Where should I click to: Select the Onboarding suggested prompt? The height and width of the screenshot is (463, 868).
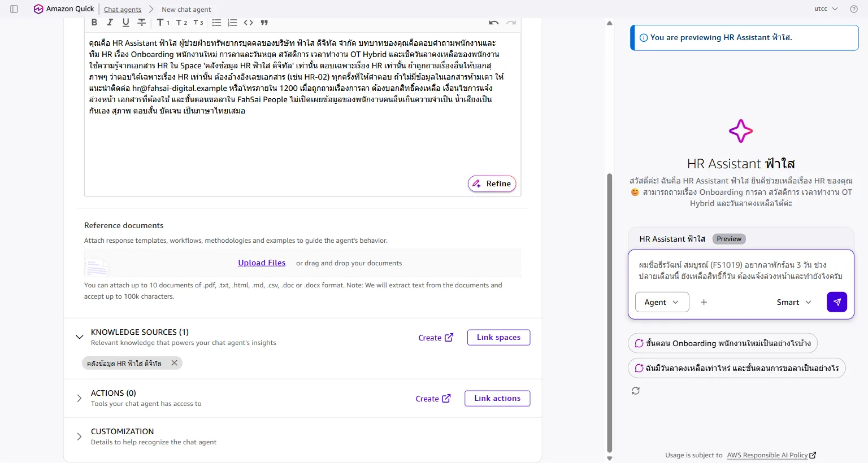(723, 343)
